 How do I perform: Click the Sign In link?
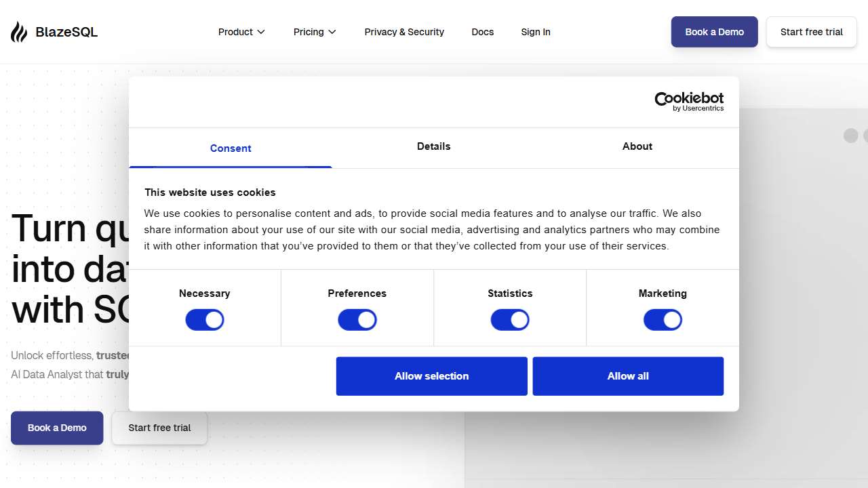pyautogui.click(x=536, y=32)
